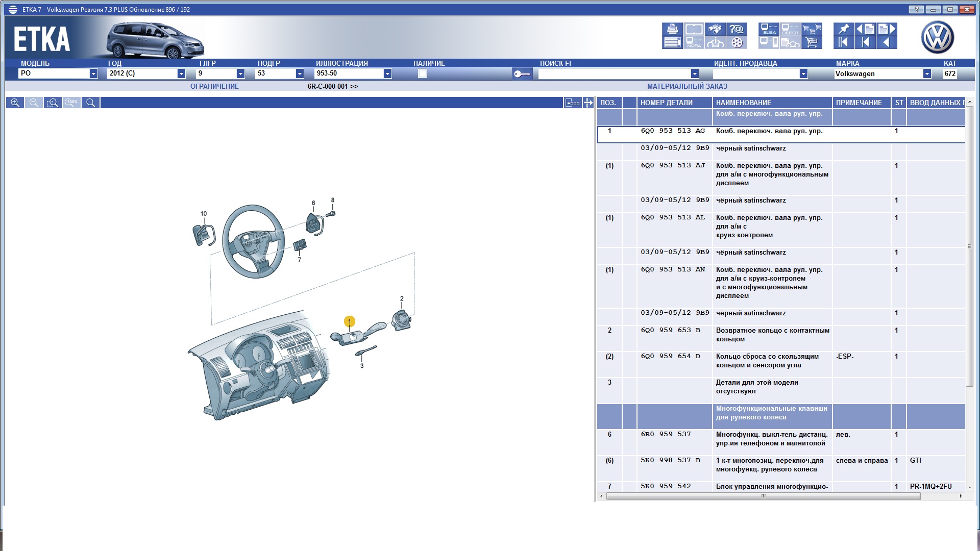Click the plain left arrow icon
980x551 pixels.
click(x=887, y=42)
